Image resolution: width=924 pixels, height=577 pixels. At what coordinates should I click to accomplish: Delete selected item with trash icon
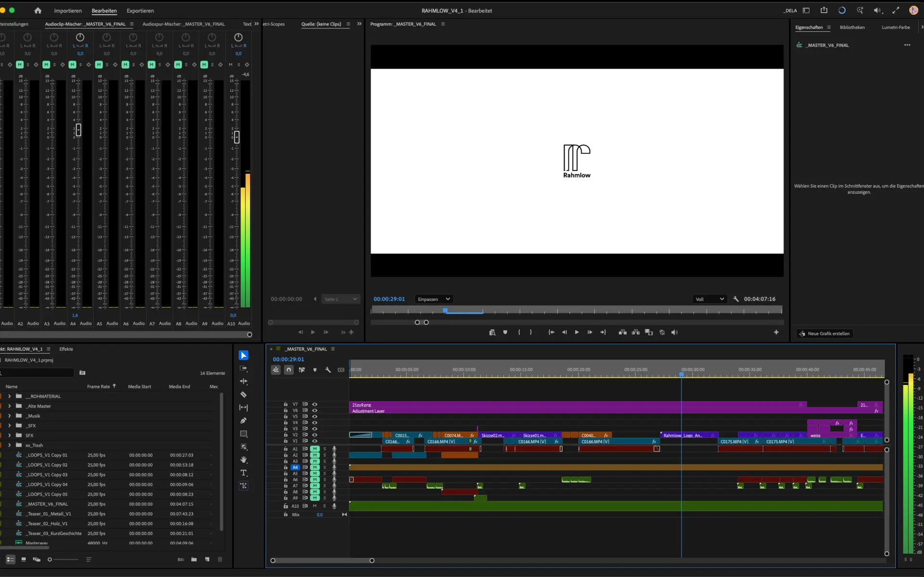coord(220,560)
